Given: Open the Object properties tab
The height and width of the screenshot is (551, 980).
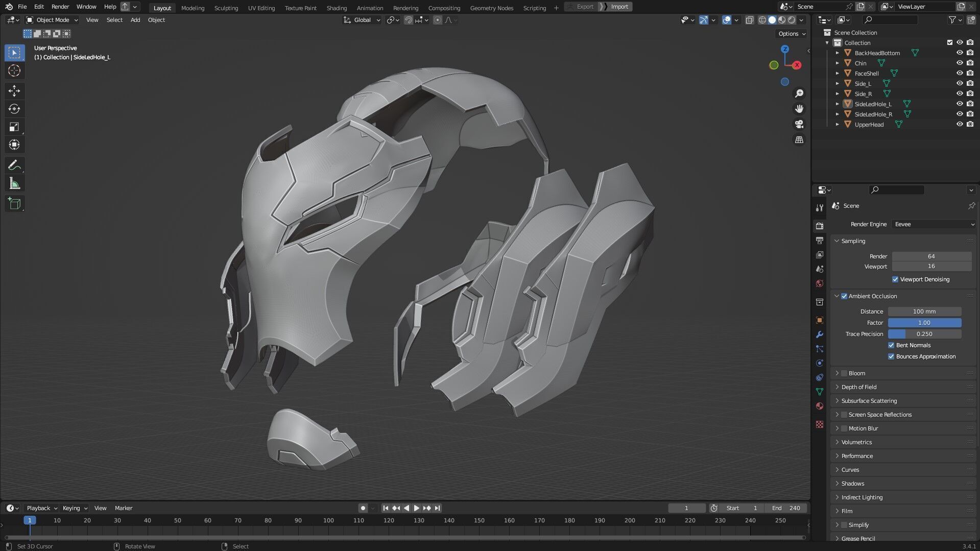Looking at the screenshot, I should coord(820,320).
